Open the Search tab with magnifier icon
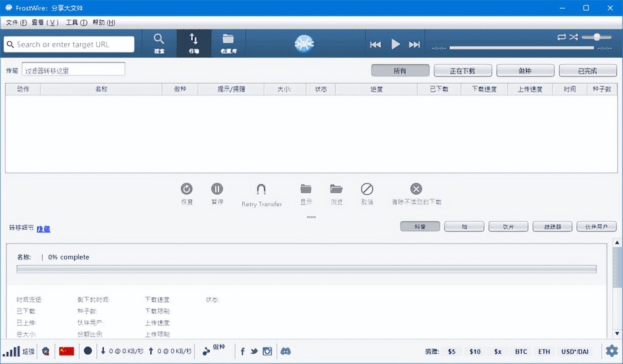This screenshot has width=623, height=364. pyautogui.click(x=159, y=43)
